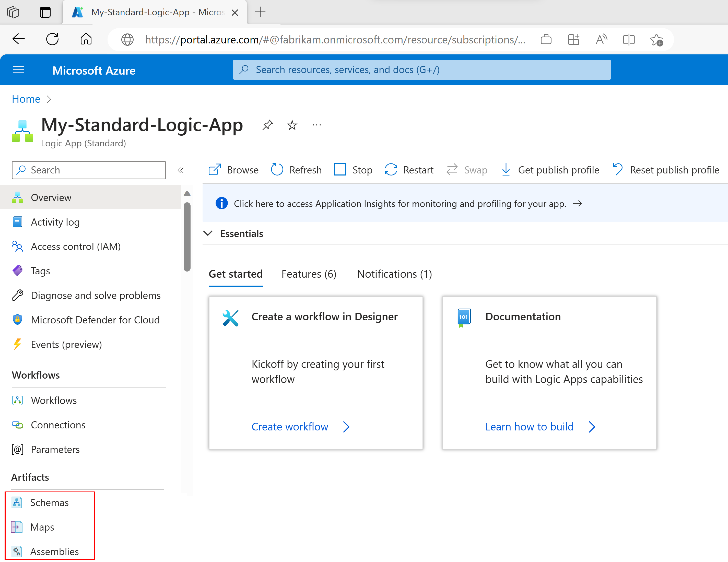Collapse the Essentials section
The height and width of the screenshot is (562, 728).
click(208, 233)
